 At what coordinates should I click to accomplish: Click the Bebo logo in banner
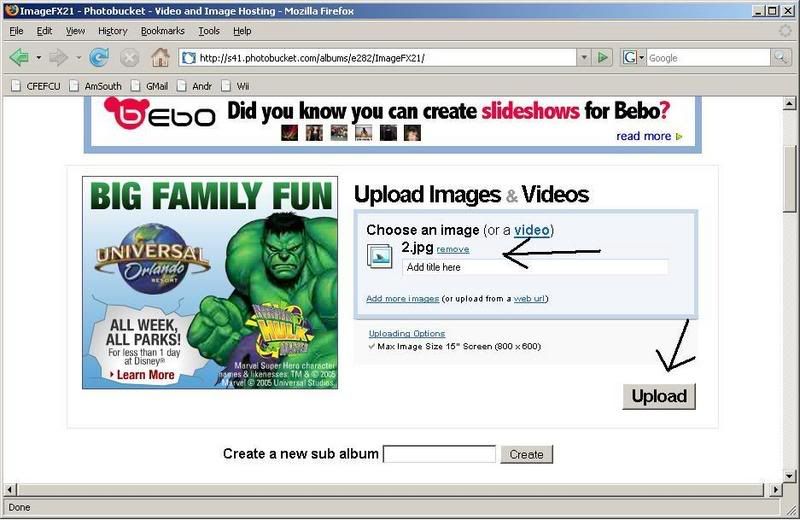click(x=159, y=113)
